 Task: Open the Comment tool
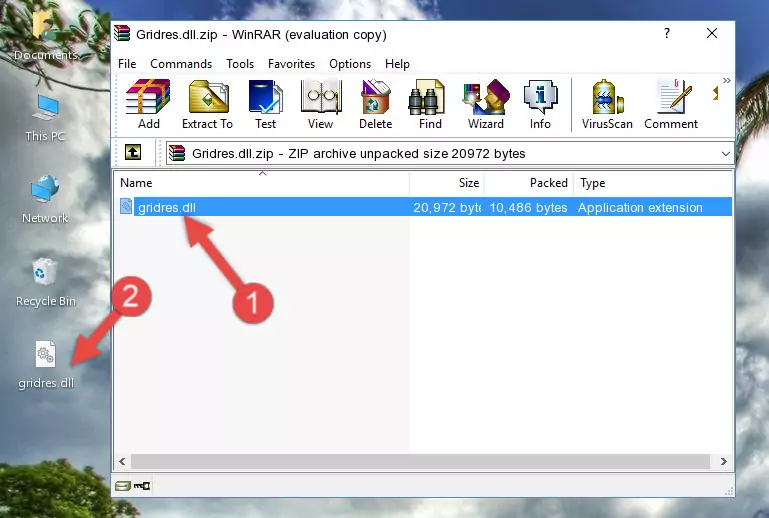pyautogui.click(x=671, y=104)
